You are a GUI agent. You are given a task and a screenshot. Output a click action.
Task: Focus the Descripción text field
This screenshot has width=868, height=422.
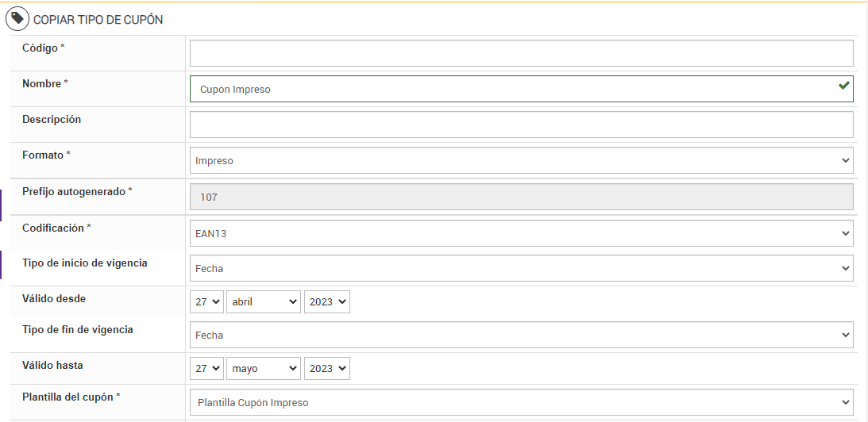(521, 125)
